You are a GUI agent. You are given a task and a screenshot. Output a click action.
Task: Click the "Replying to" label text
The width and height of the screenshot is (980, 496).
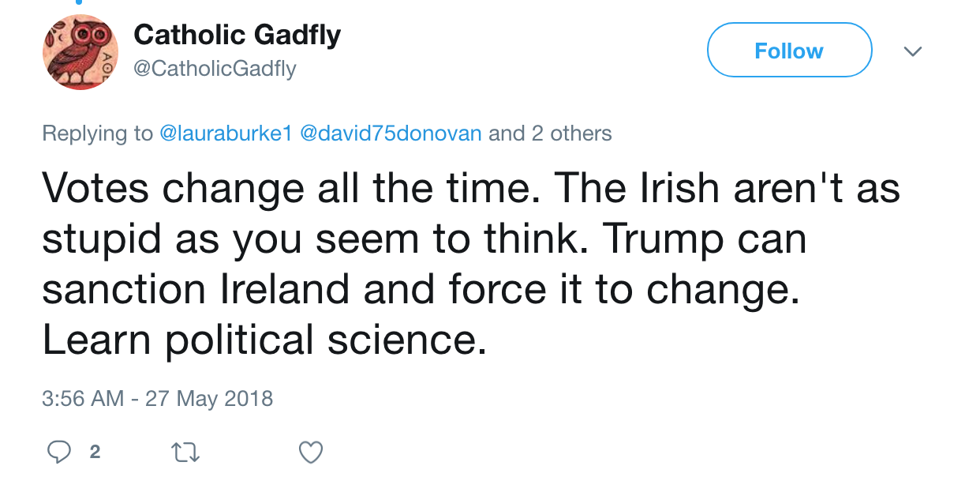click(97, 133)
